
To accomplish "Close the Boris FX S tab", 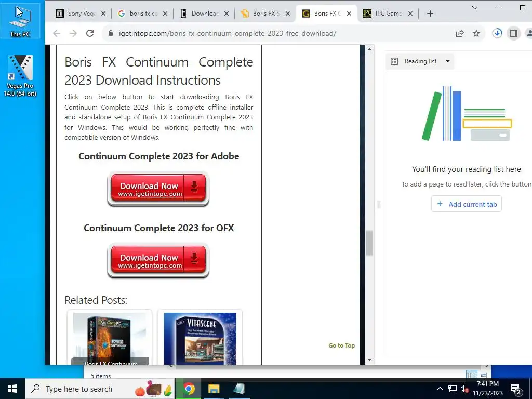I will (287, 14).
